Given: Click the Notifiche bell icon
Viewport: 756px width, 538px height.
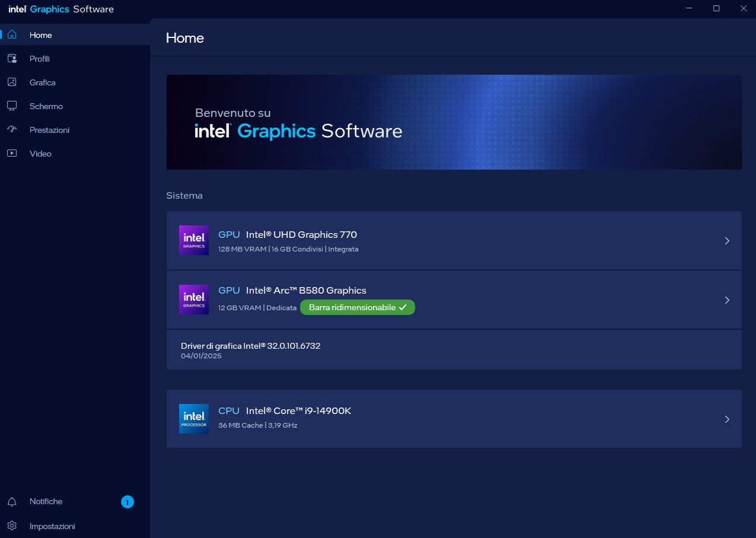Looking at the screenshot, I should coord(12,502).
